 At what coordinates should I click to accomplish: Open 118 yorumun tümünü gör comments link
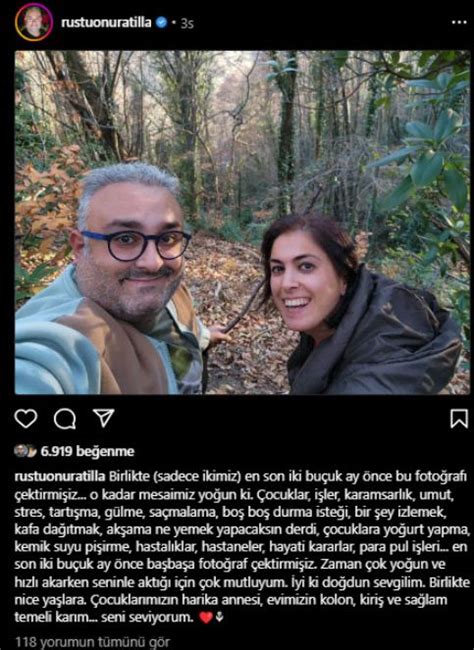(x=92, y=642)
